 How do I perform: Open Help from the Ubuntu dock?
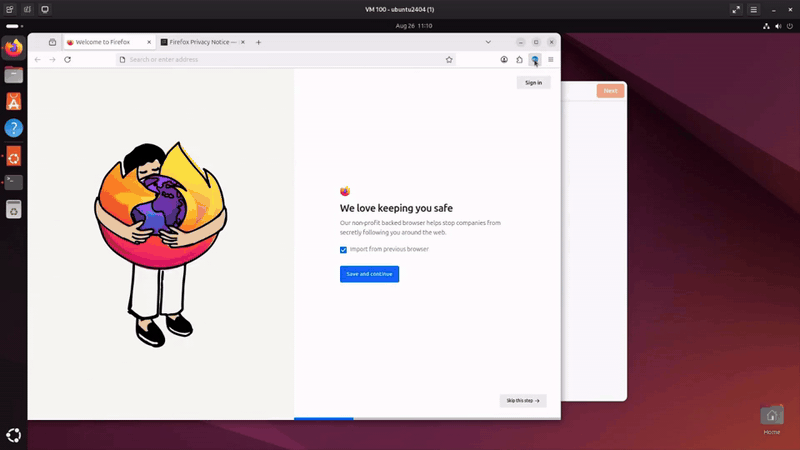point(14,128)
